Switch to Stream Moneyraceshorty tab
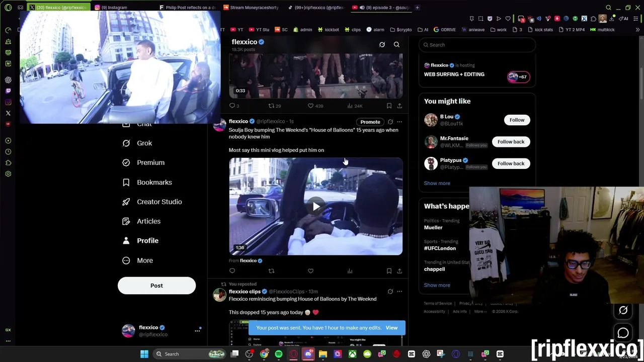 (251, 8)
